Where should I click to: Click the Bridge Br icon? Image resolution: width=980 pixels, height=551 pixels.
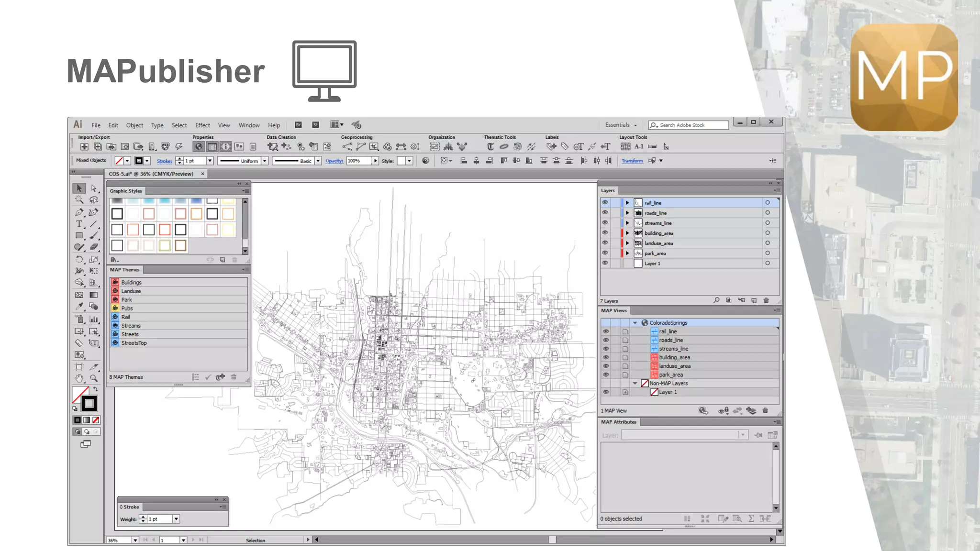[x=298, y=125]
